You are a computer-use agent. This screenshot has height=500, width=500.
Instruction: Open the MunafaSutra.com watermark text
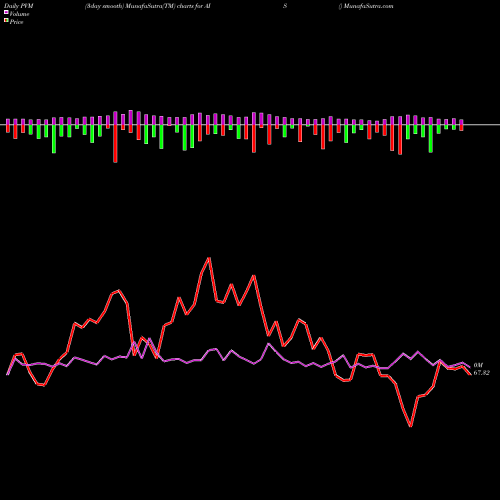368,6
